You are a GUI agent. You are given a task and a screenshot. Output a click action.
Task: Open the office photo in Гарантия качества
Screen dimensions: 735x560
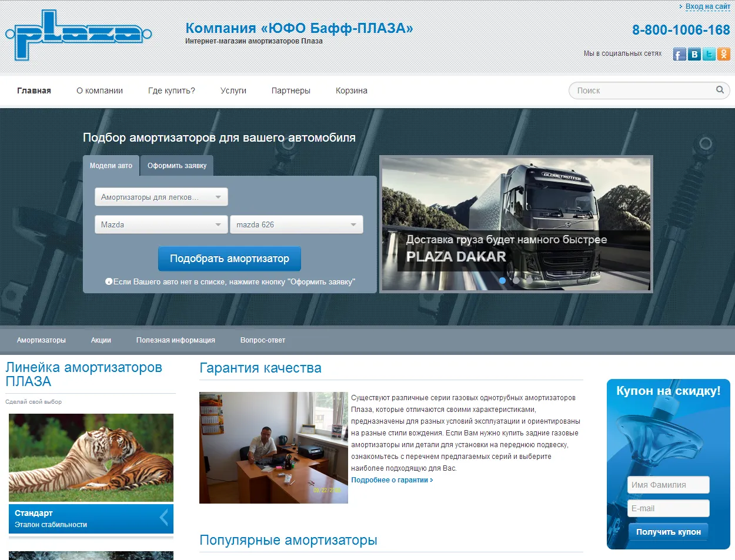coord(273,448)
